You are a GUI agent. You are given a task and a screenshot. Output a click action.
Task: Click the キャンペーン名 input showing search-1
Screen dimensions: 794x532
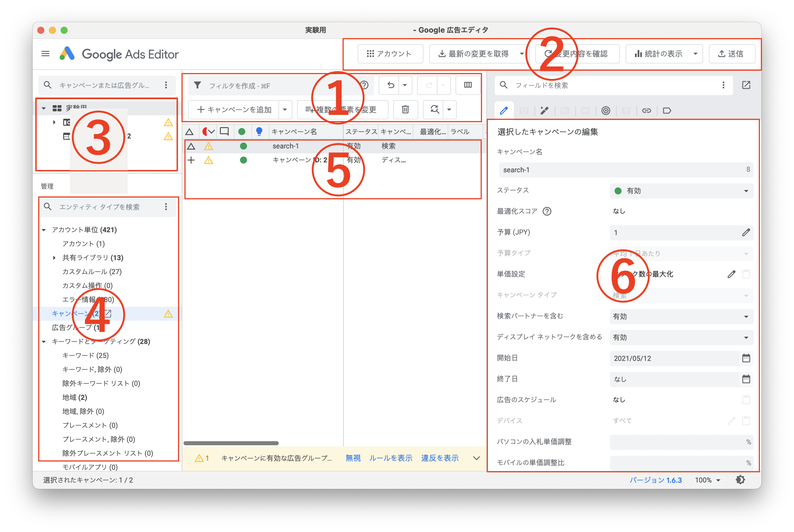(624, 170)
